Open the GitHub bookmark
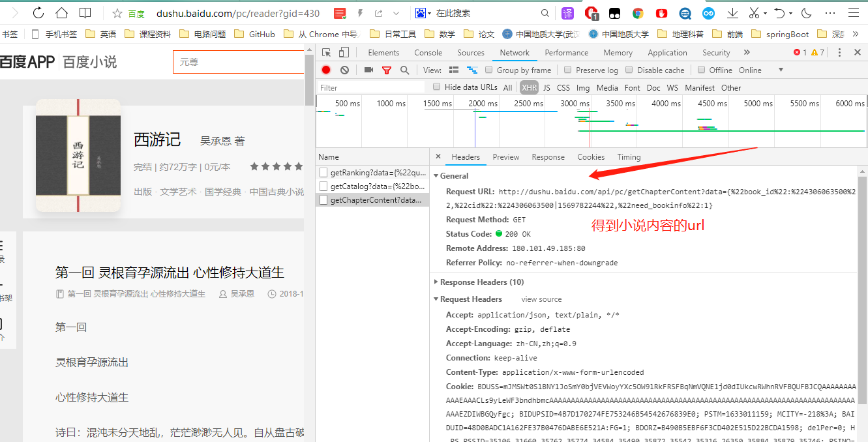The image size is (868, 442). click(255, 34)
